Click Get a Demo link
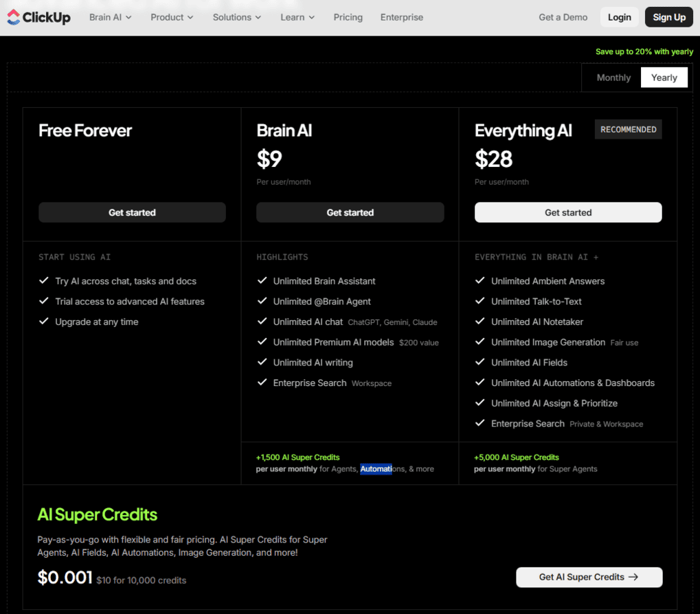700x614 pixels. tap(563, 17)
